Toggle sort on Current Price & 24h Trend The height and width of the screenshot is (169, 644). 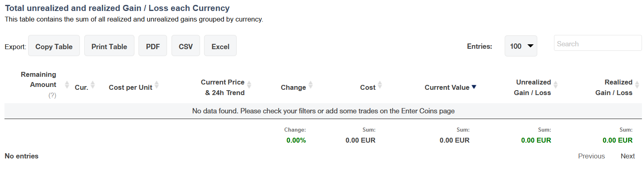(249, 84)
